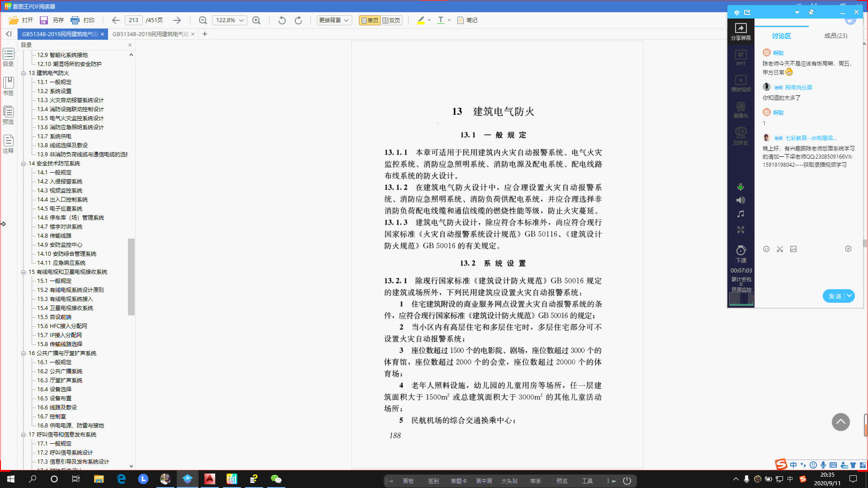Open highlighter color dropdown arrow
The width and height of the screenshot is (868, 488).
[x=429, y=20]
